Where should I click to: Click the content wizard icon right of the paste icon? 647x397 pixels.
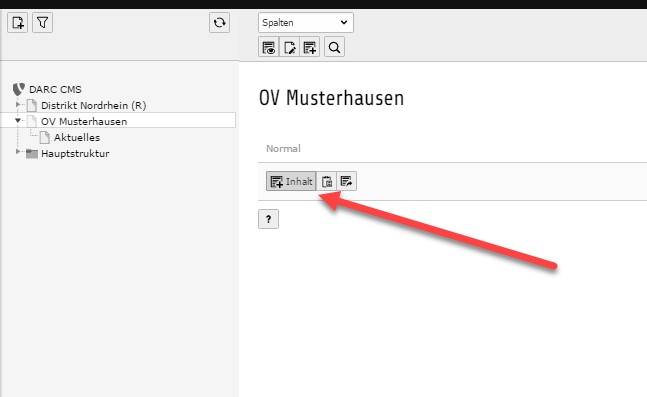347,181
